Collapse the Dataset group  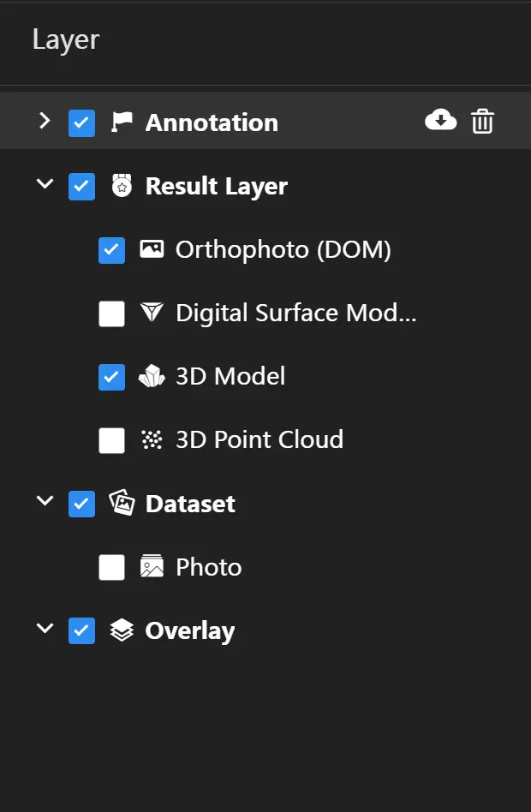[x=45, y=501]
